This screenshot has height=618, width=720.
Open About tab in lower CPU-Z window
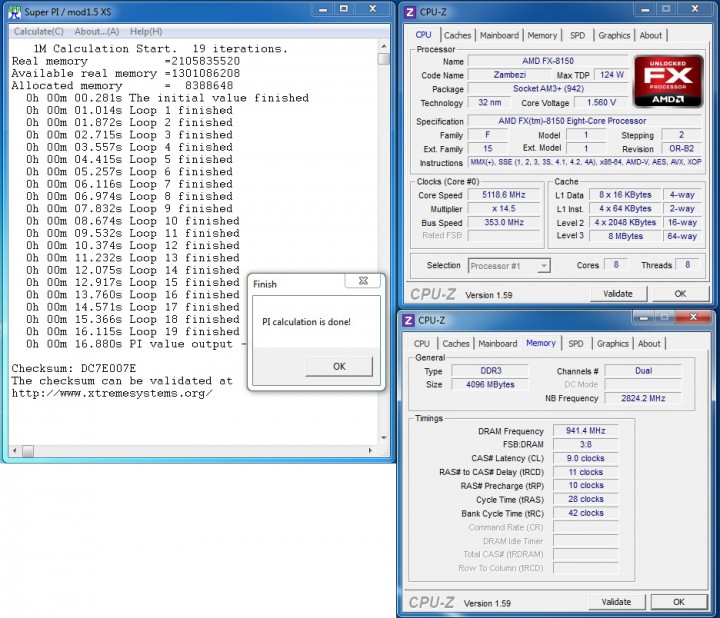[649, 343]
